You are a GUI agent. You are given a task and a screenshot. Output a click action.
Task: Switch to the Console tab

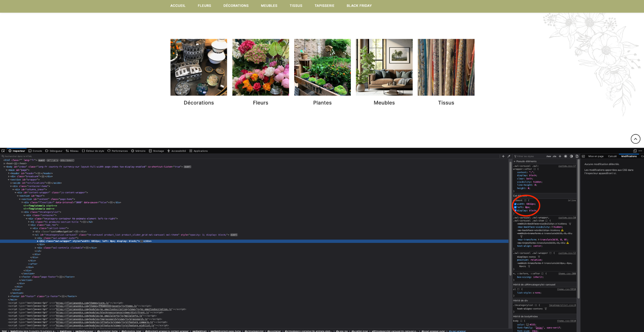35,151
